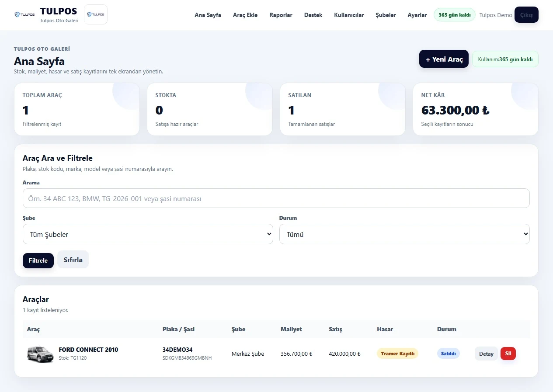Open the Ford Connect vehicle thumbnail
553x392 pixels.
coord(41,354)
